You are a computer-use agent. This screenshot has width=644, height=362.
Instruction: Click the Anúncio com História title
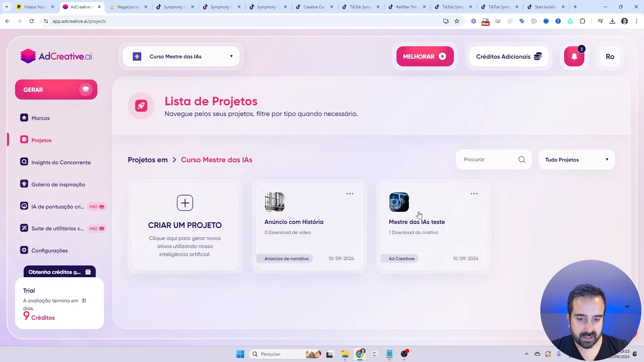coord(294,222)
